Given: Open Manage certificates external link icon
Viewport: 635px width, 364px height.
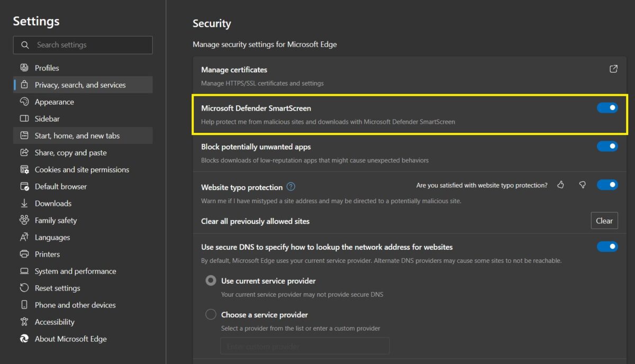Looking at the screenshot, I should (613, 69).
